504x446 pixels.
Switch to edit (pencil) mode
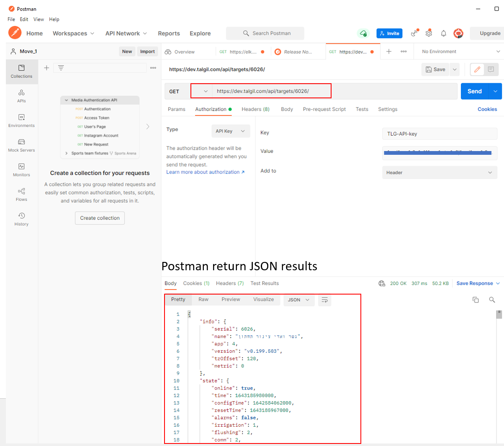click(x=477, y=69)
